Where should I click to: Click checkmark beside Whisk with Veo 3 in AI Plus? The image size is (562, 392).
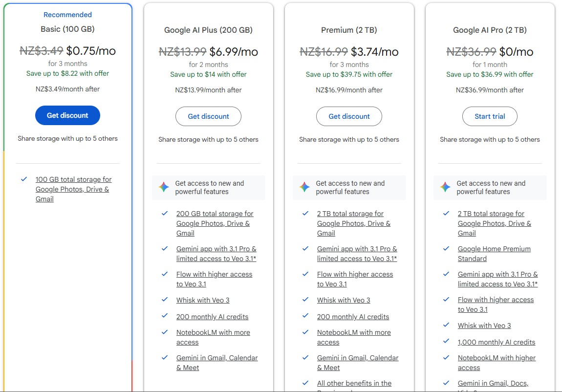click(165, 300)
